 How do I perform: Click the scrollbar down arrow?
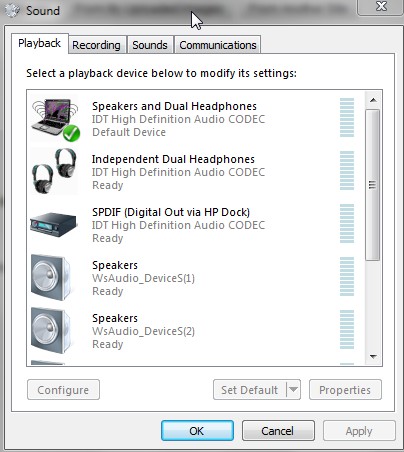point(373,357)
